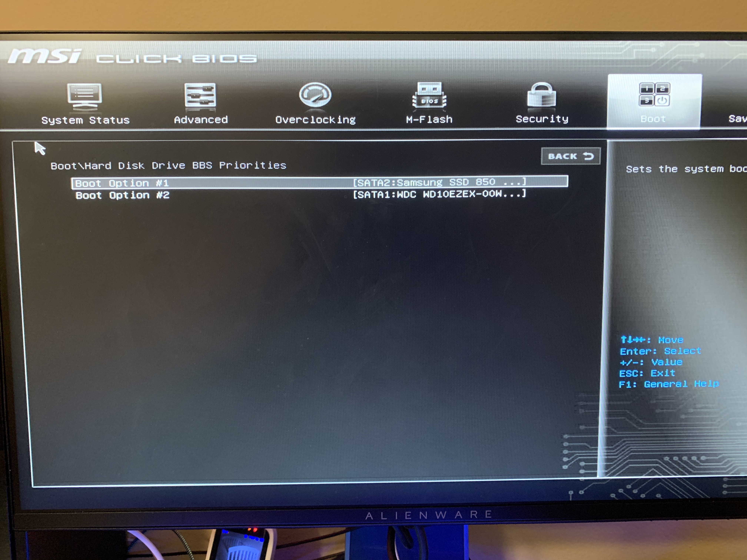Click the BACK button
The height and width of the screenshot is (560, 747).
coord(571,156)
